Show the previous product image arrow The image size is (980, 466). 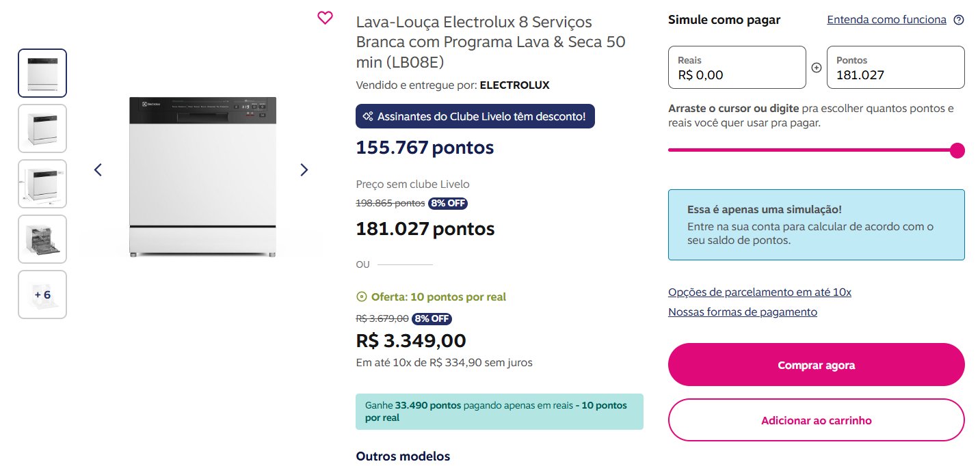(98, 169)
